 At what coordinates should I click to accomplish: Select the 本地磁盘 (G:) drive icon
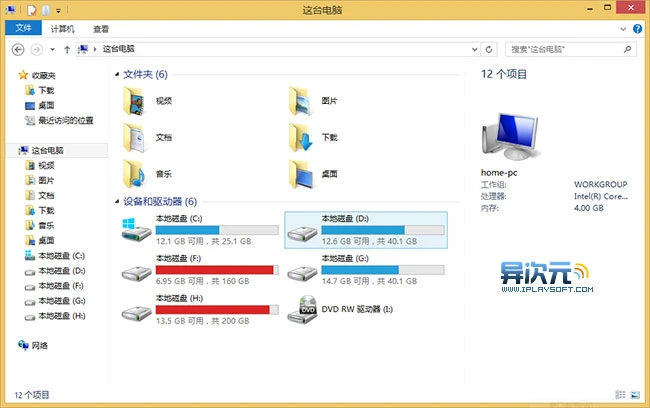[302, 273]
